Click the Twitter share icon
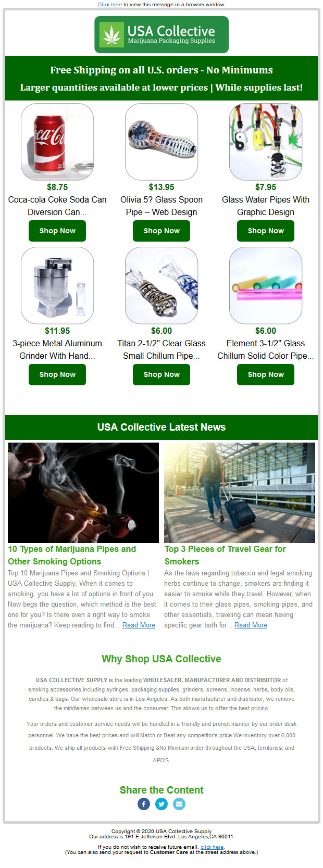323x868 pixels. (x=161, y=804)
